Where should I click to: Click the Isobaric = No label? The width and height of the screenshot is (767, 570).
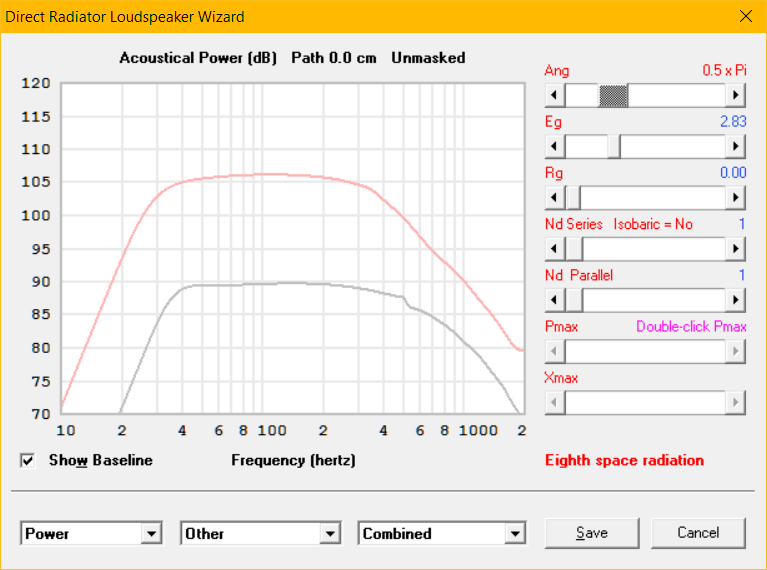(x=653, y=224)
